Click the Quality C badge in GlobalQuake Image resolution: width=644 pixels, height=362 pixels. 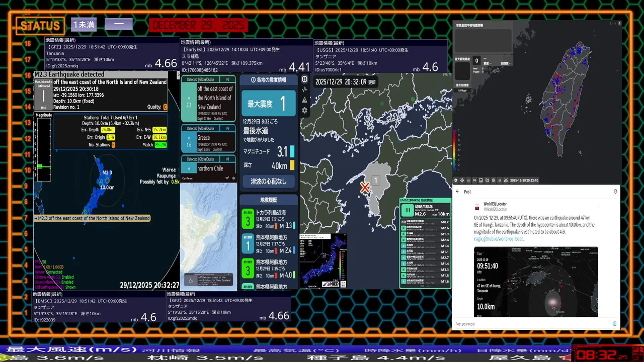[x=165, y=107]
